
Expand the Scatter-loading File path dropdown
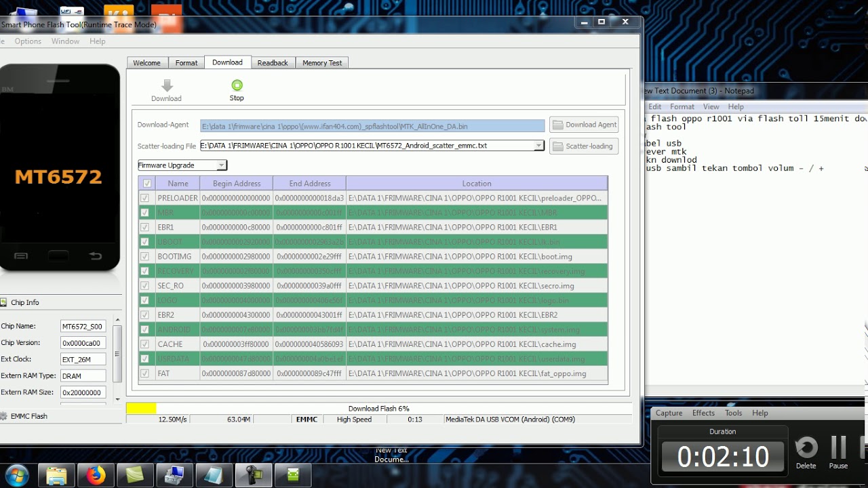pyautogui.click(x=538, y=146)
